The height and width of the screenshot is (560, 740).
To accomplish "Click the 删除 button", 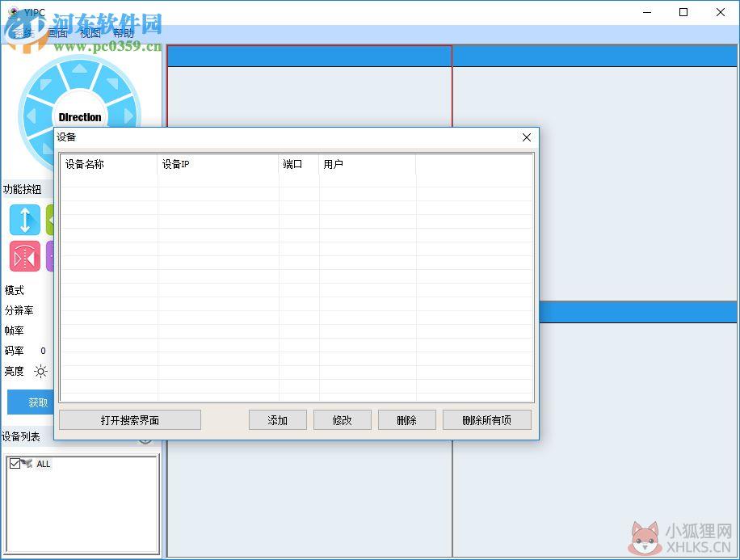I will tap(407, 419).
